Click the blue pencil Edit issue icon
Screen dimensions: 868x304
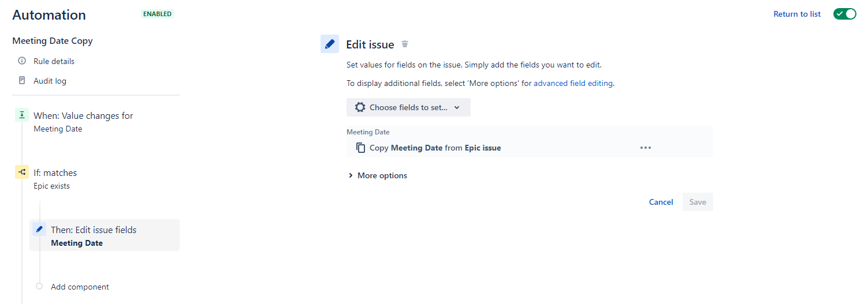pos(330,44)
